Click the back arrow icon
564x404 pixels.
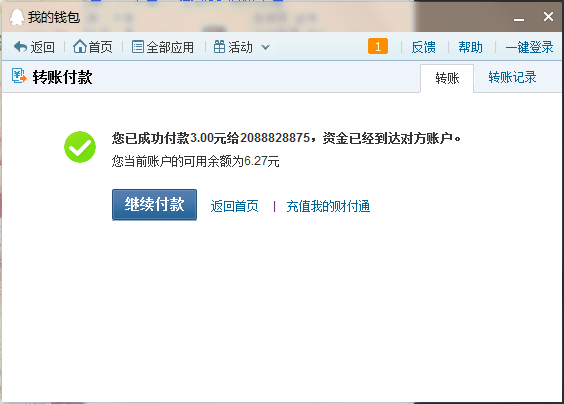tap(21, 47)
